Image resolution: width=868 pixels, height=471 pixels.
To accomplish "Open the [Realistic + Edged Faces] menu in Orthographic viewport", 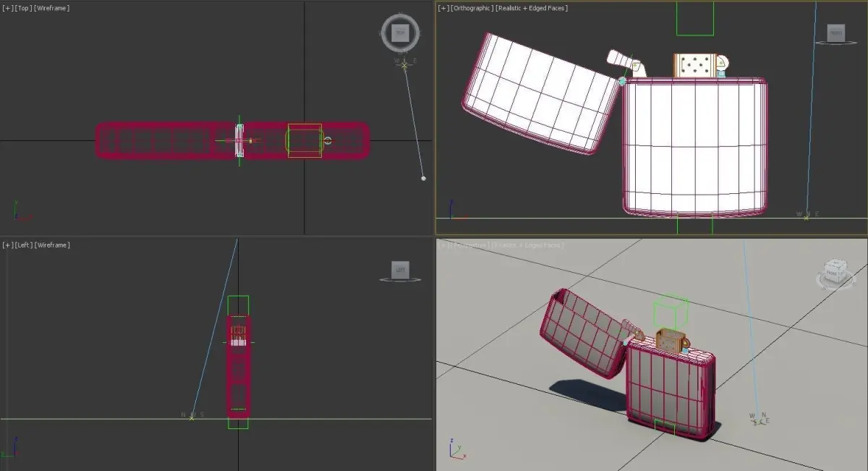I will tap(532, 8).
